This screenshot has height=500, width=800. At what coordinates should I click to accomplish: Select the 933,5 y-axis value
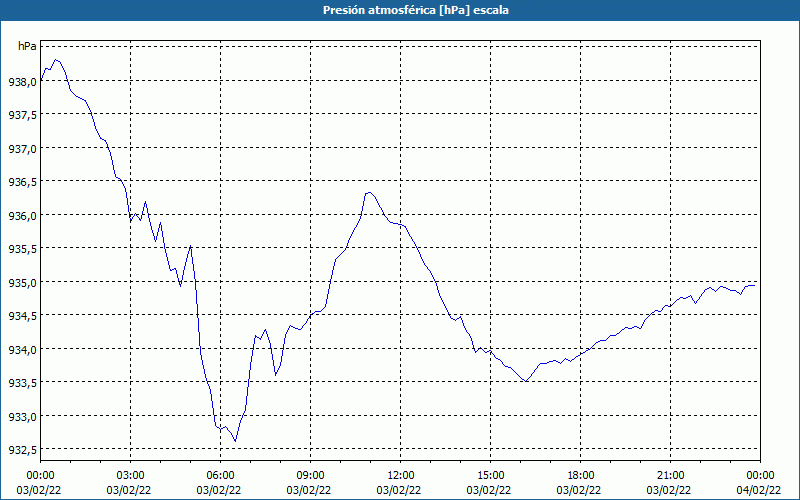pyautogui.click(x=22, y=383)
